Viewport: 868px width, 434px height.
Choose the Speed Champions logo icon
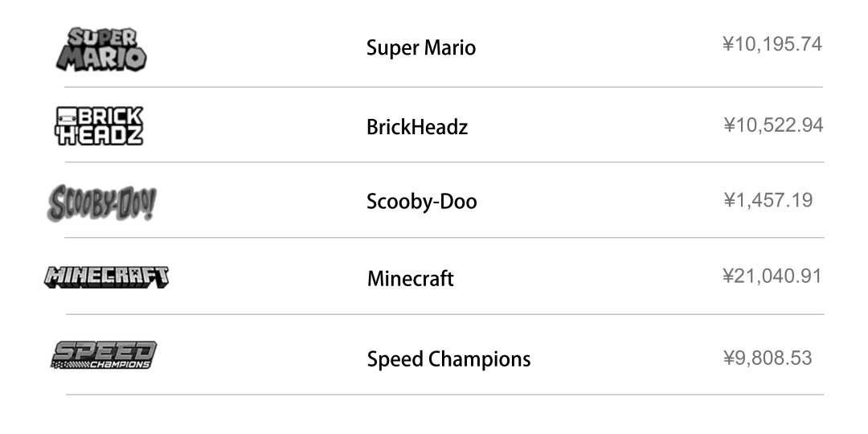[104, 355]
